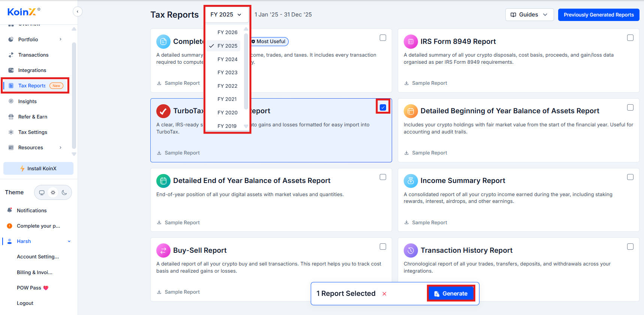Click the orange alert icon beside Complete your profile

click(10, 226)
